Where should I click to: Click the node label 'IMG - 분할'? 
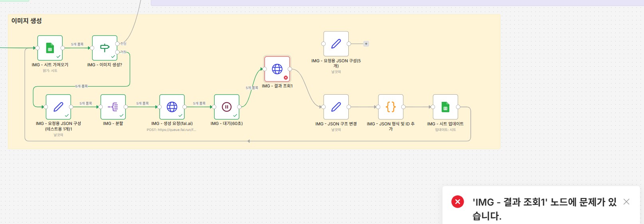113,123
